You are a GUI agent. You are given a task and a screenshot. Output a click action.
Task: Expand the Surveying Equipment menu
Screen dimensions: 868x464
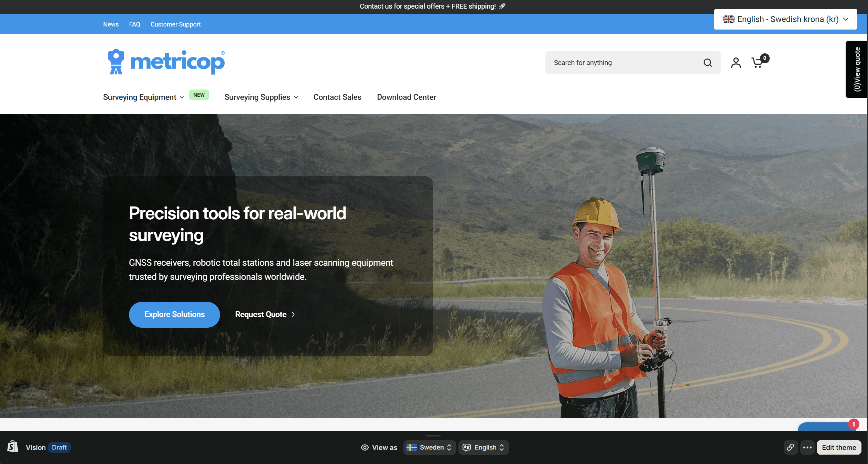[143, 97]
